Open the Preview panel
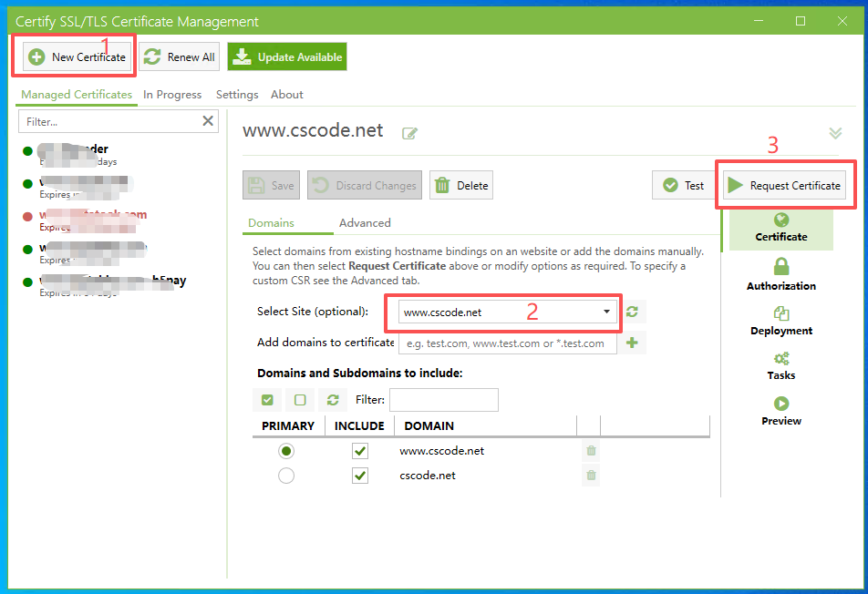The height and width of the screenshot is (594, 868). coord(780,413)
